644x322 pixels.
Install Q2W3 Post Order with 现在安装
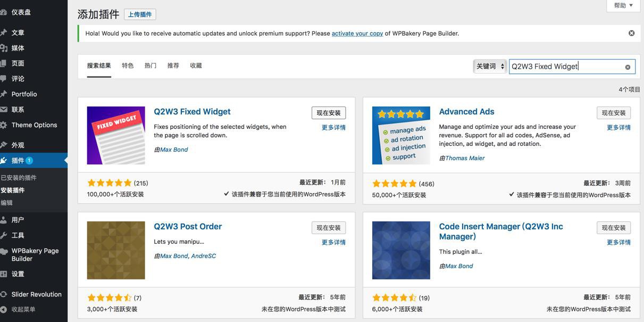pyautogui.click(x=329, y=228)
